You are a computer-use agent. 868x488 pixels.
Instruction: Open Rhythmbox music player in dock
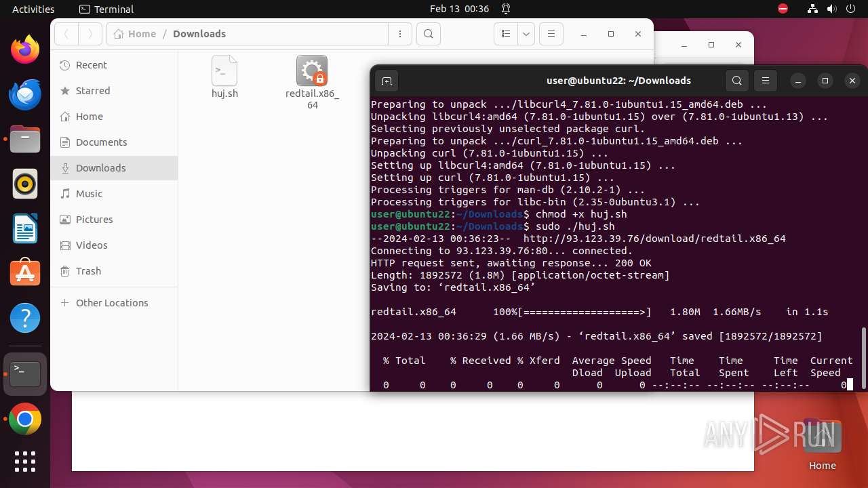[x=25, y=184]
